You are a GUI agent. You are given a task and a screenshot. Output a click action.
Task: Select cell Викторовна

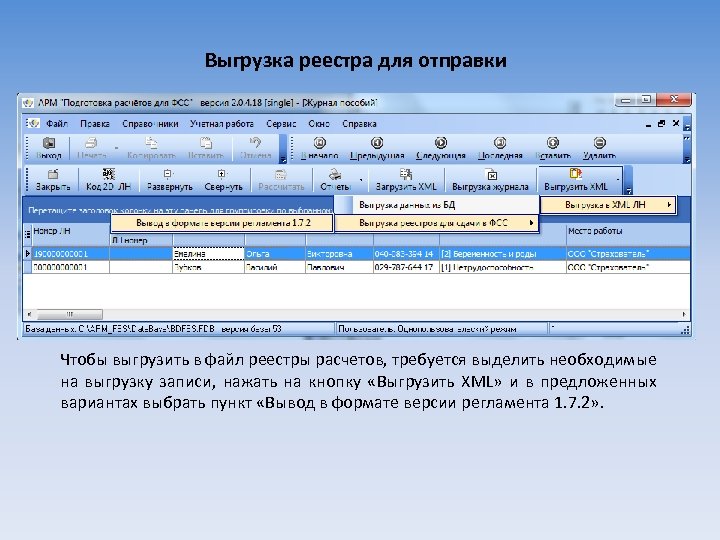(339, 253)
